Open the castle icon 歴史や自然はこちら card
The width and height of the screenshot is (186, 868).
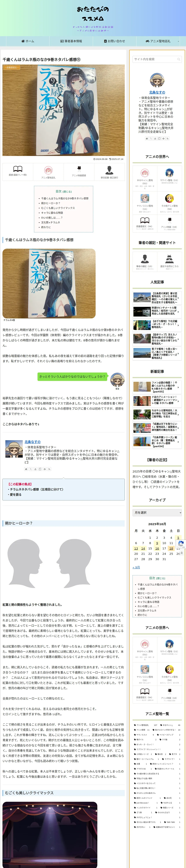[169, 262]
